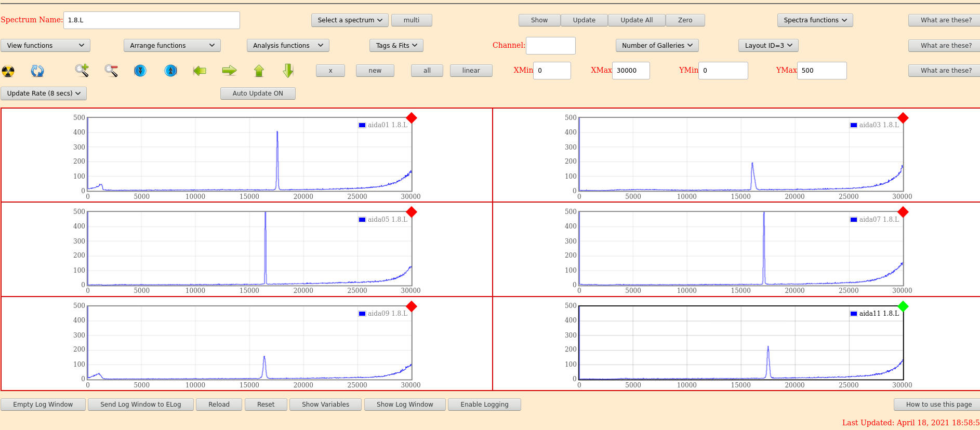This screenshot has height=430, width=980.
Task: Click the Reset button
Action: coord(266,405)
